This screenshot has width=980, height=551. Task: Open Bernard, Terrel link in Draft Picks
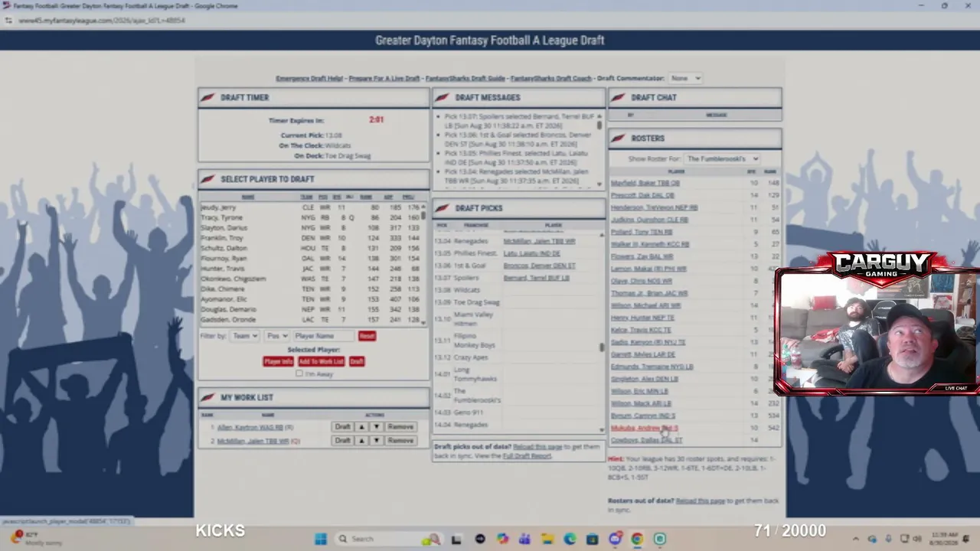[x=536, y=278]
